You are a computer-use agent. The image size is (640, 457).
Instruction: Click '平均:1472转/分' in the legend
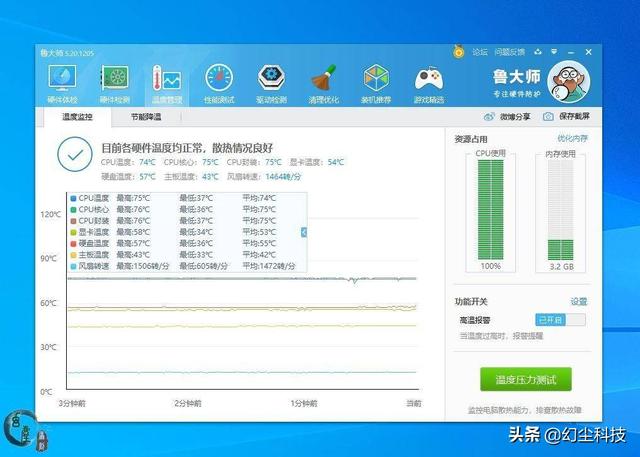tap(269, 266)
